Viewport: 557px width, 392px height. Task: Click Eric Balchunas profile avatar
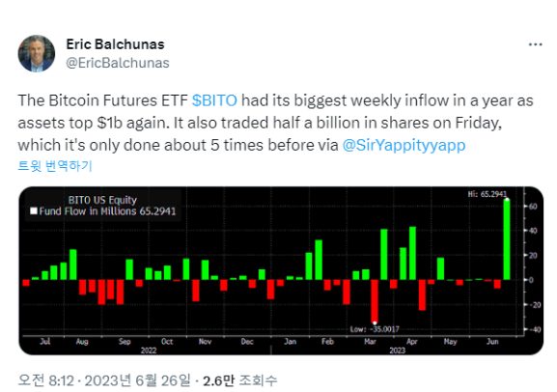coord(37,53)
